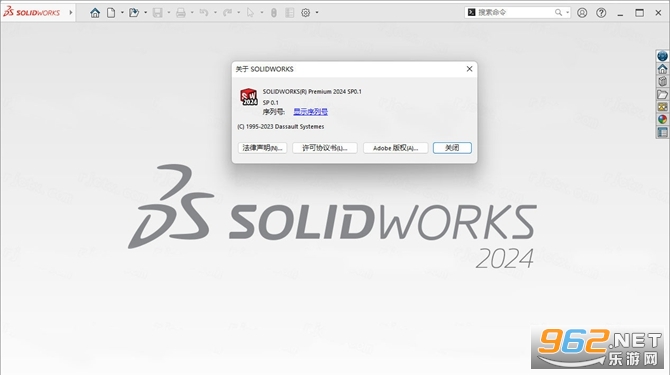
Task: Open Appearances color ball tab in task pane
Action: [x=662, y=120]
